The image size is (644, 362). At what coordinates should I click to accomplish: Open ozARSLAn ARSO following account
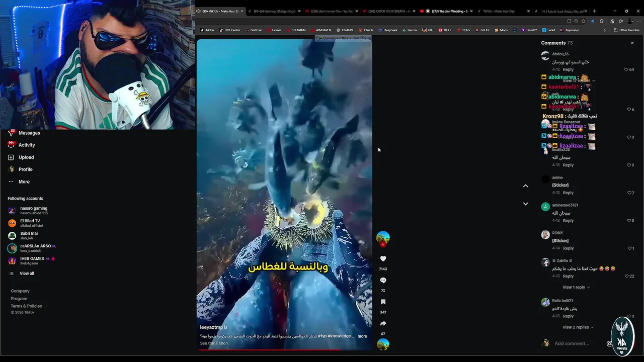(x=32, y=248)
